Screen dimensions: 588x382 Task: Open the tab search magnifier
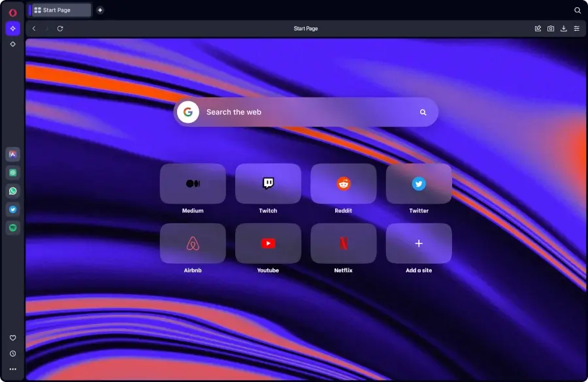pyautogui.click(x=577, y=10)
